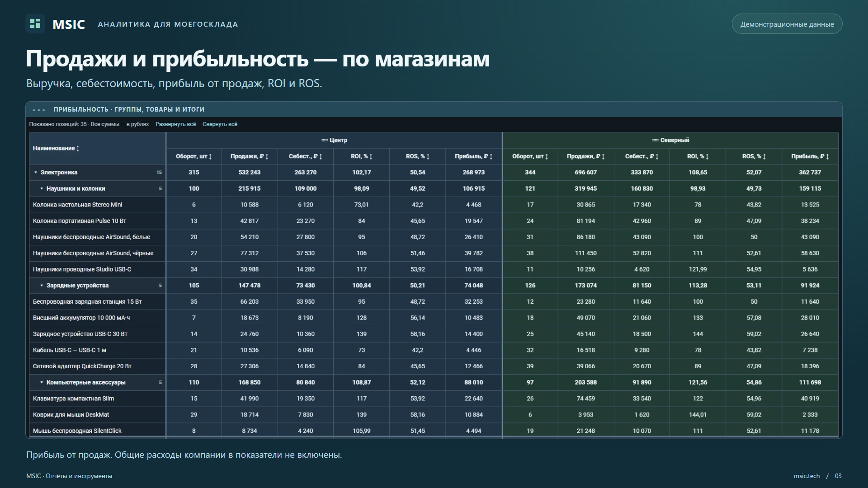Click the Электроника Северный sales value 696 607
The width and height of the screenshot is (868, 488).
(586, 173)
